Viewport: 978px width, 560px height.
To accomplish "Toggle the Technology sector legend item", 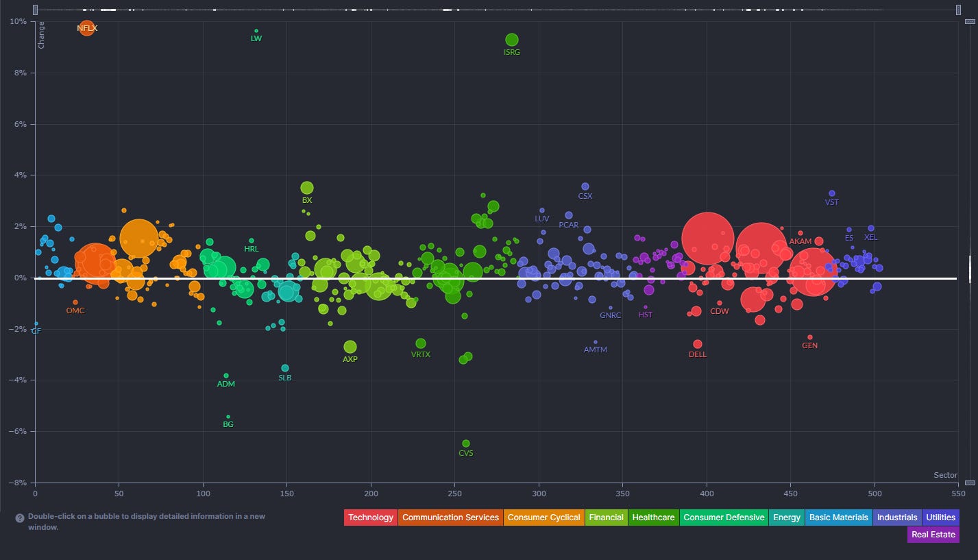I will (x=371, y=518).
